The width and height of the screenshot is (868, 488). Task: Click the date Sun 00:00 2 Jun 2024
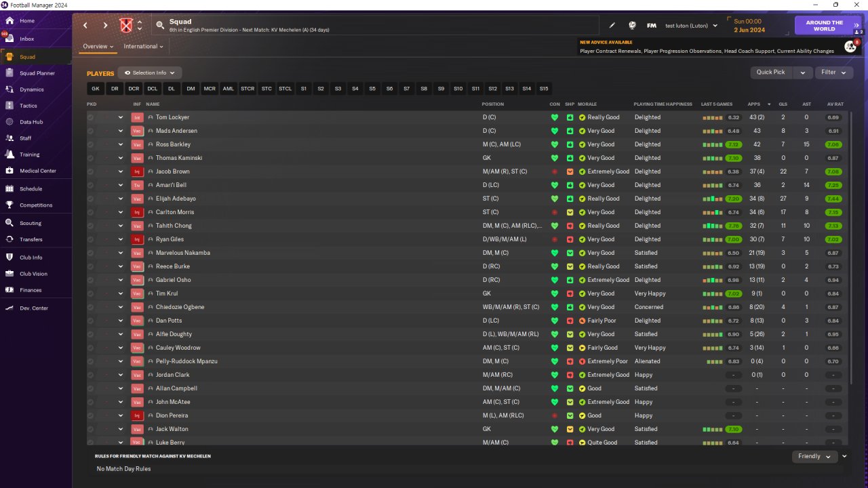pos(749,26)
